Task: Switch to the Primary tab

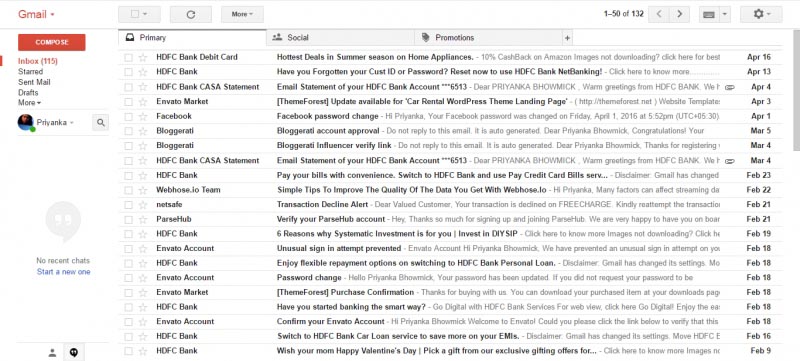Action: click(x=192, y=38)
